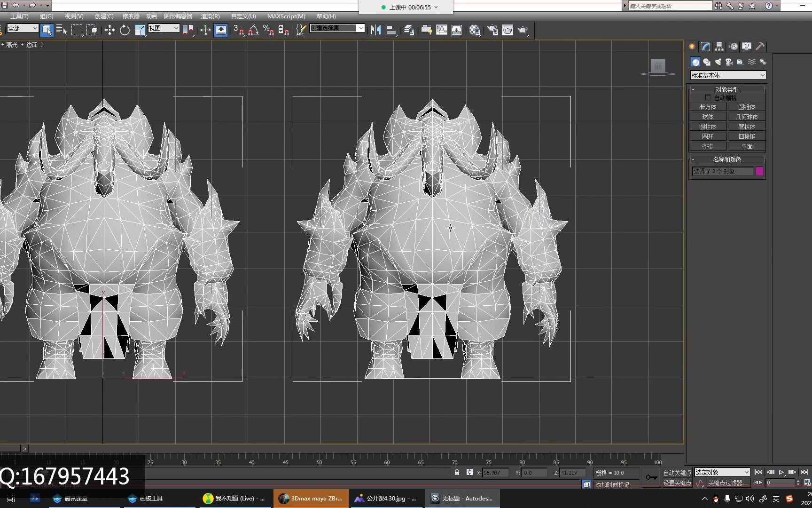
Task: Activate the Select and Scale tool
Action: click(x=140, y=30)
